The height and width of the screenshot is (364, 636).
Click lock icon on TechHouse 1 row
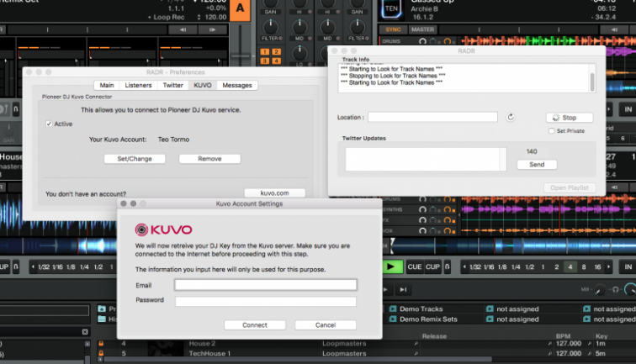101,353
